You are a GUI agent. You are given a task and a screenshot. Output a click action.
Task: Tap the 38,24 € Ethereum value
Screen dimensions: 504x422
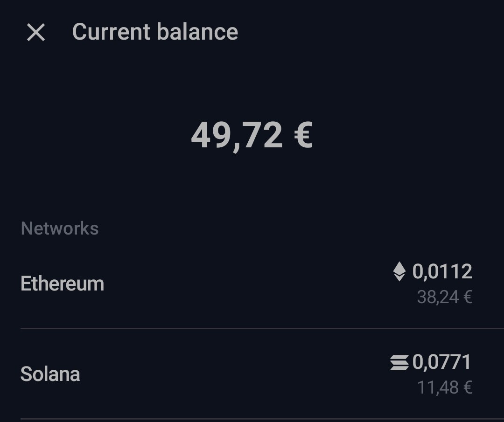(x=445, y=297)
